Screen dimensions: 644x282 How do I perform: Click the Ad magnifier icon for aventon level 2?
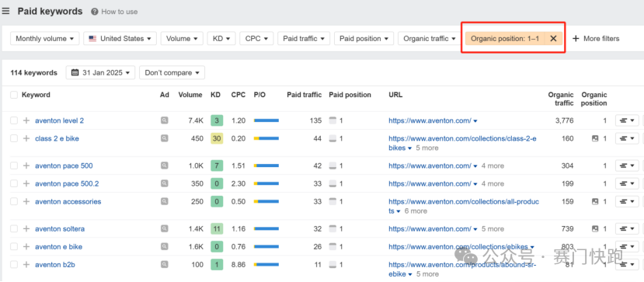pos(164,120)
